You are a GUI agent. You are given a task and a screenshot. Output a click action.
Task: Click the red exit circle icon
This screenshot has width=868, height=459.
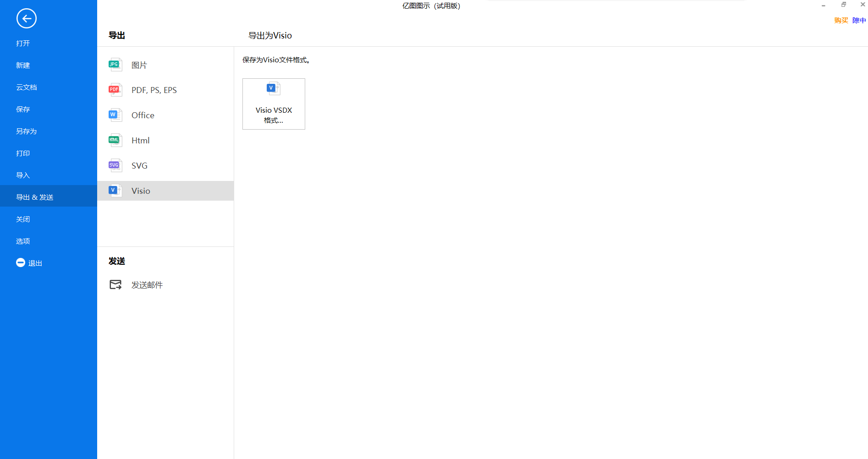(21, 262)
